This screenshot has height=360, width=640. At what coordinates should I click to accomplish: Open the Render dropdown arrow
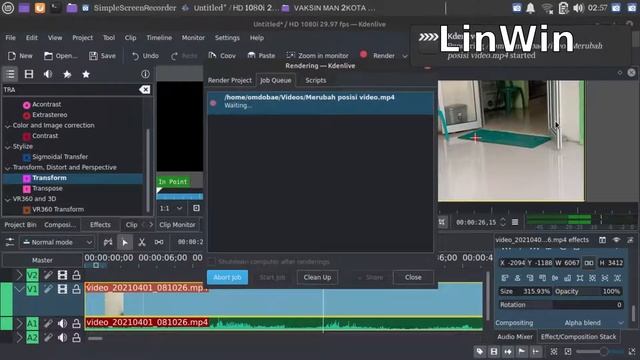[404, 56]
